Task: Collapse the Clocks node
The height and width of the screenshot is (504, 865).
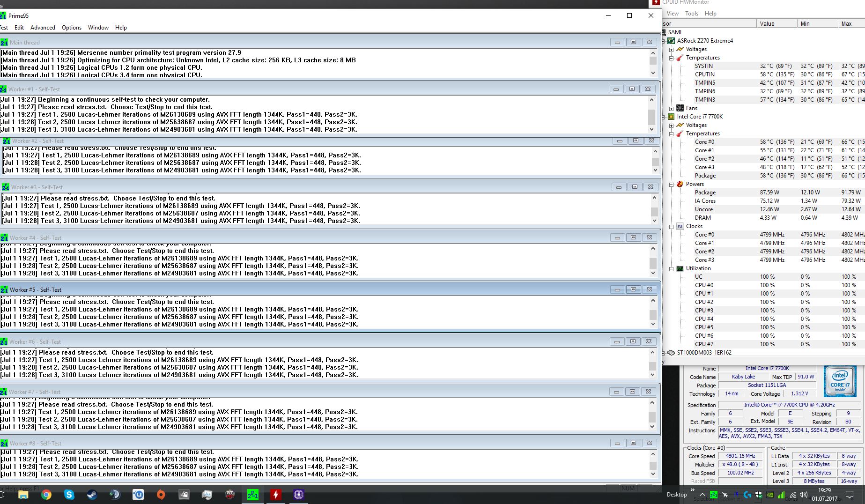Action: pos(671,226)
